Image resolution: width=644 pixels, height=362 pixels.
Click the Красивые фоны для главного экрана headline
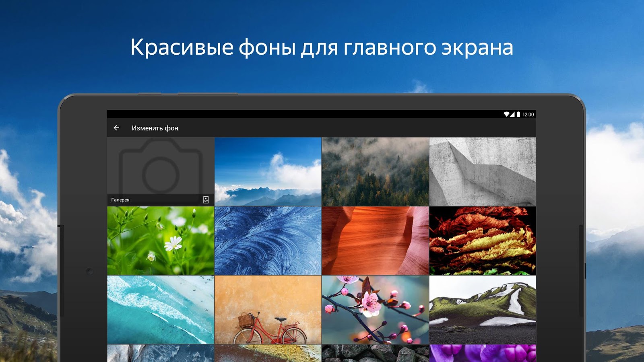point(322,48)
